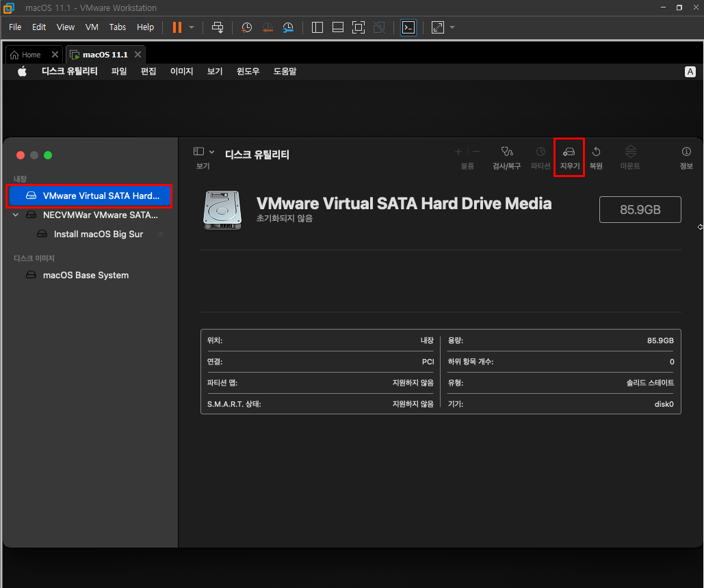Open VMware Tabs menu
The width and height of the screenshot is (704, 588).
118,27
